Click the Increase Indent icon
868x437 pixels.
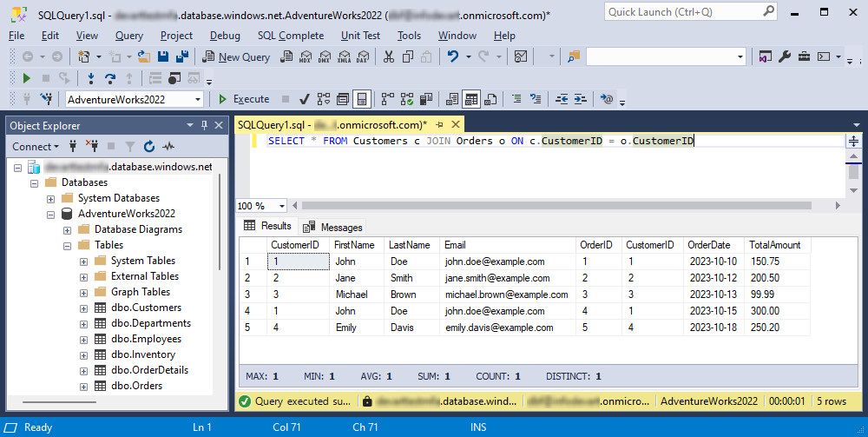(x=580, y=99)
